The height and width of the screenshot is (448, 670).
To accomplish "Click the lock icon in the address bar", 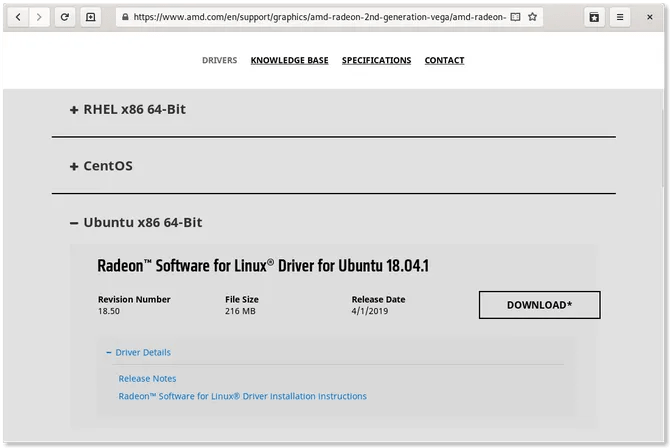I will 125,17.
